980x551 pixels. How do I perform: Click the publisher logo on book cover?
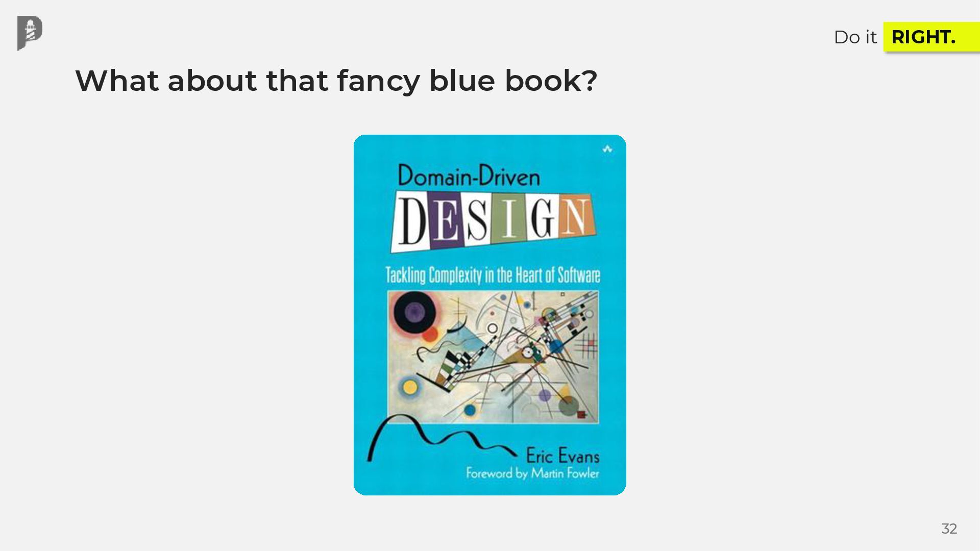[607, 149]
